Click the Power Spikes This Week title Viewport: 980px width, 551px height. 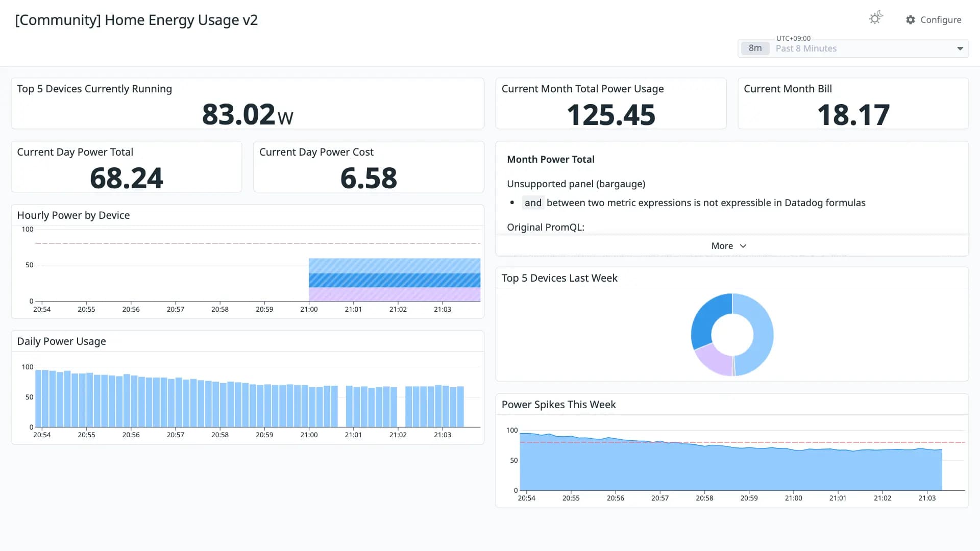tap(558, 405)
